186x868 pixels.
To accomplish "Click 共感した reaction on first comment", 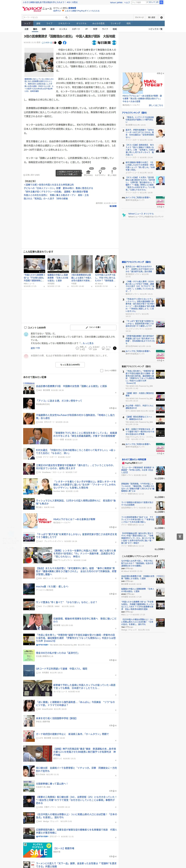I will (81, 348).
